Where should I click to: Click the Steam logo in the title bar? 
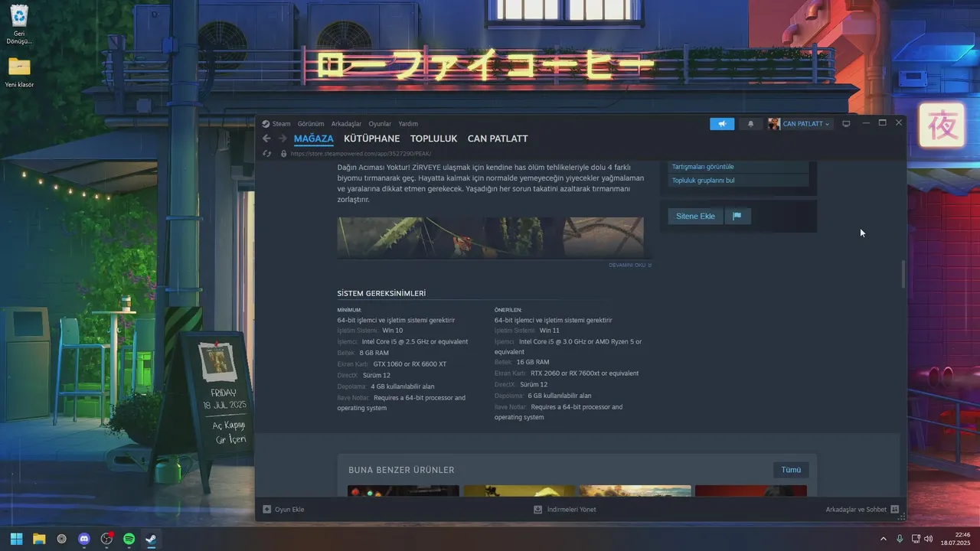(266, 124)
